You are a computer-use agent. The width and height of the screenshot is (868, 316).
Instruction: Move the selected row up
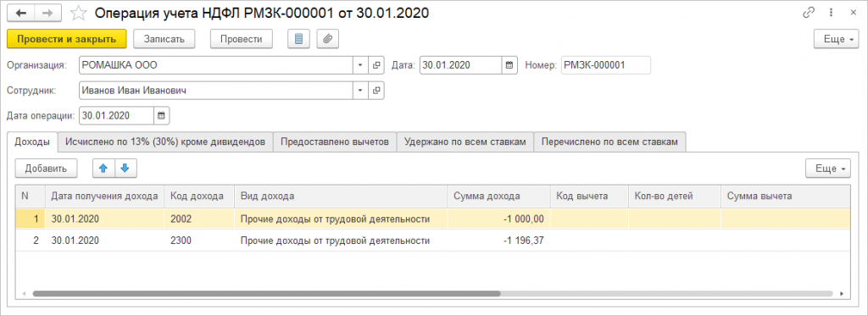pos(103,169)
